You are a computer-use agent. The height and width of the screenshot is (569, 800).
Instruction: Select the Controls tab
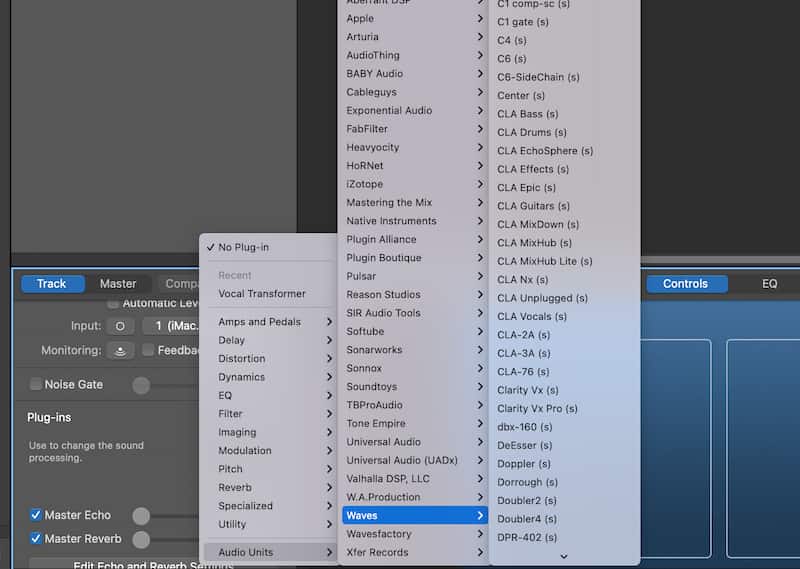687,284
